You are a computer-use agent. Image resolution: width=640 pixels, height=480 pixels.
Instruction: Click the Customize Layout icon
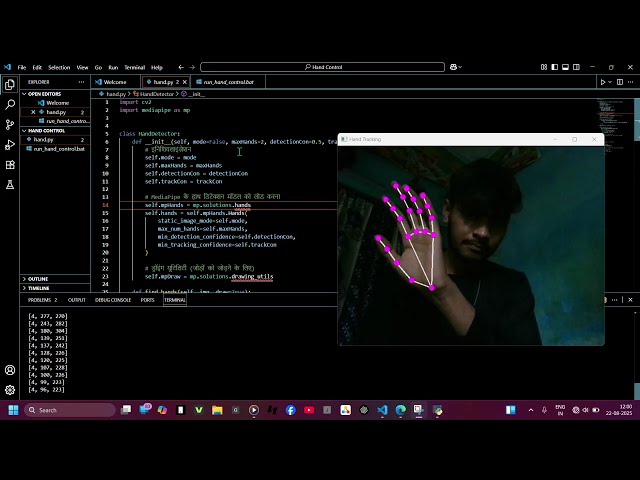pos(544,67)
